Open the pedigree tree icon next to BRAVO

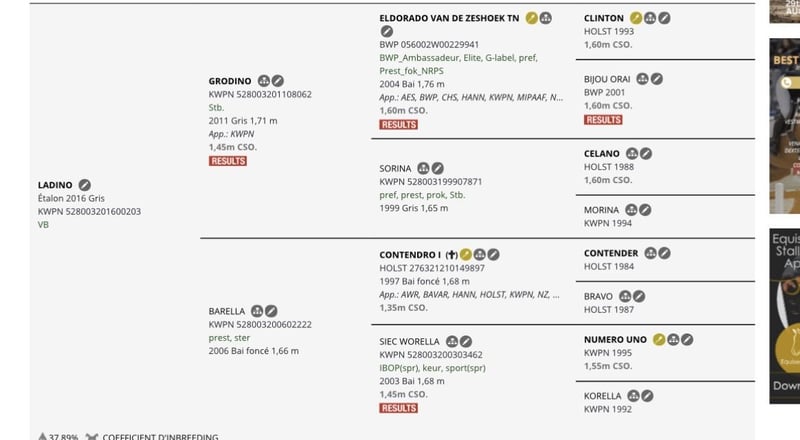tap(625, 296)
